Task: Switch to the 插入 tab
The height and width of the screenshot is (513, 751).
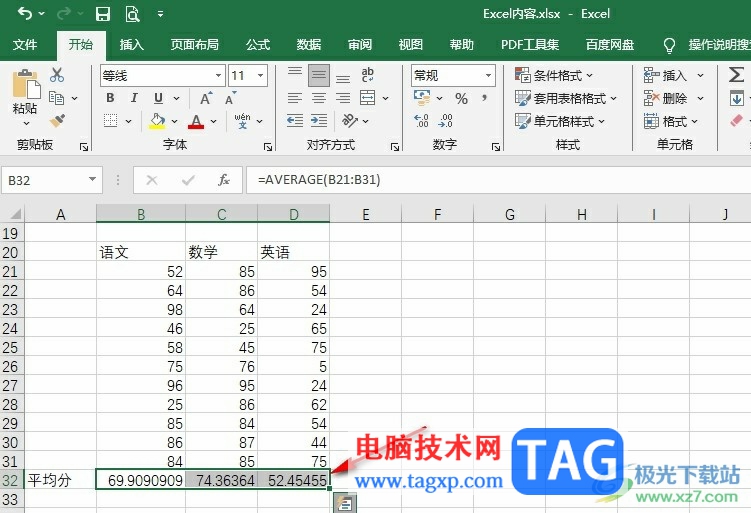Action: coord(132,45)
